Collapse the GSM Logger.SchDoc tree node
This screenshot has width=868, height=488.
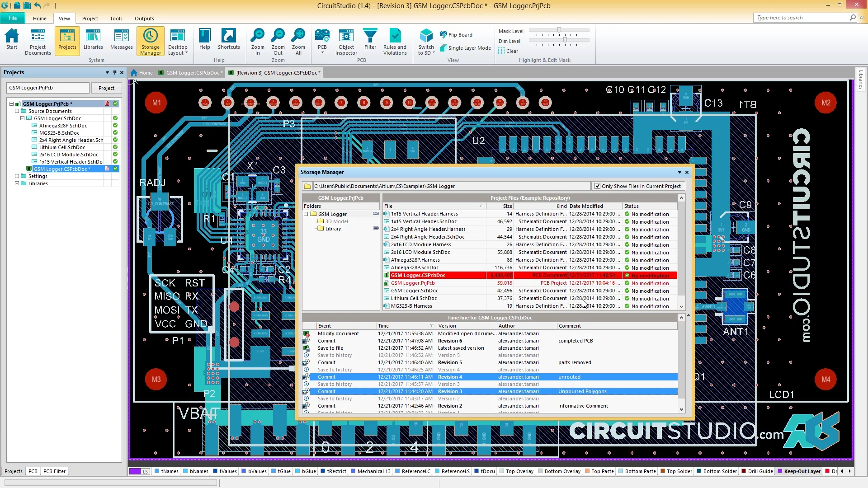pos(22,118)
